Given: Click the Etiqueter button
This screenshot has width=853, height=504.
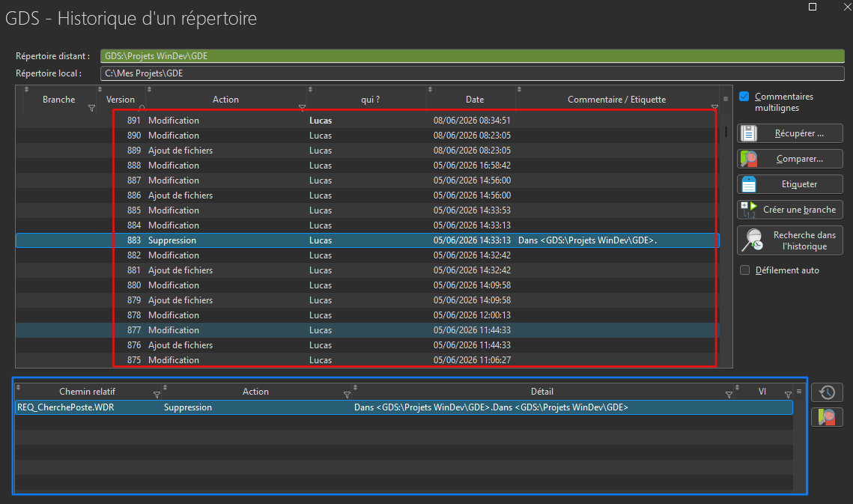Looking at the screenshot, I should pyautogui.click(x=790, y=184).
